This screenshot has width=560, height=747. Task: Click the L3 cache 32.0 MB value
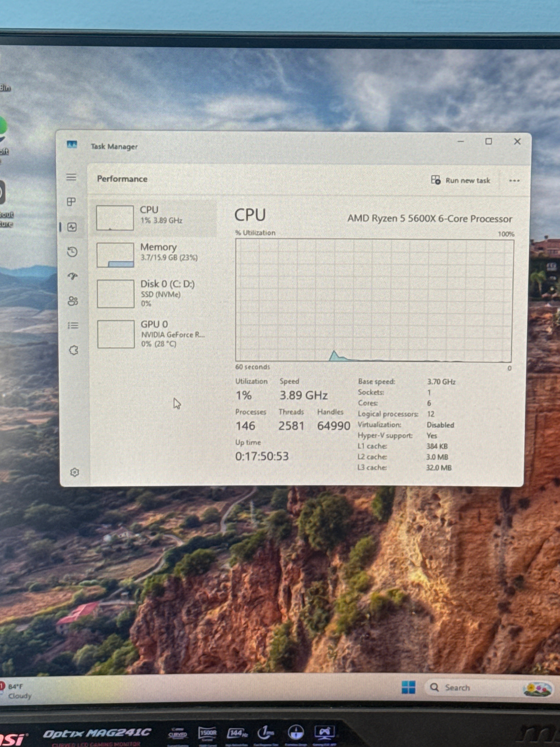pyautogui.click(x=439, y=468)
